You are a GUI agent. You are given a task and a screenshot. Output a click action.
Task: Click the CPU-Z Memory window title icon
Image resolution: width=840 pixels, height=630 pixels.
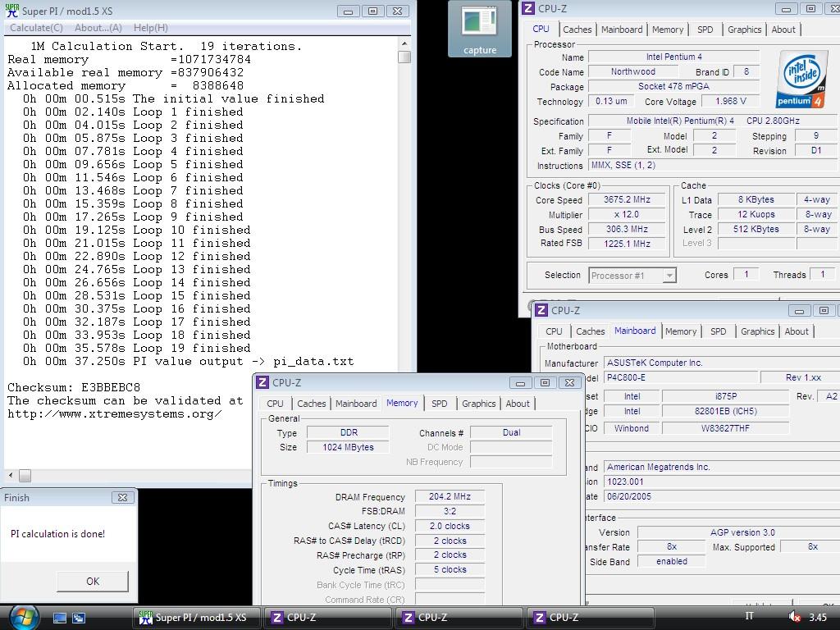tap(262, 382)
